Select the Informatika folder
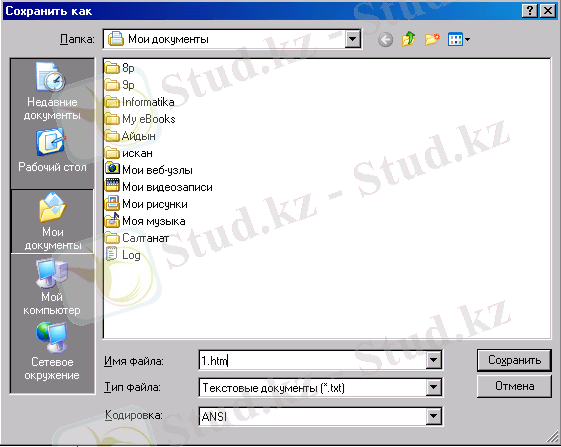 pos(140,102)
